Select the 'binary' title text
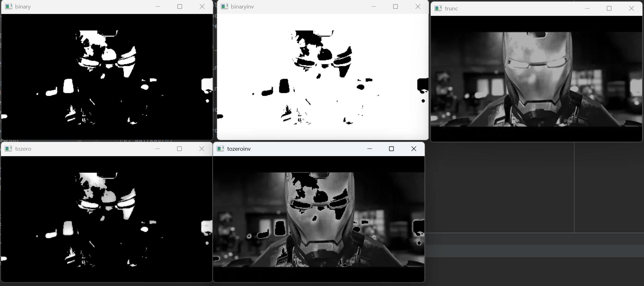This screenshot has height=286, width=644. (23, 7)
